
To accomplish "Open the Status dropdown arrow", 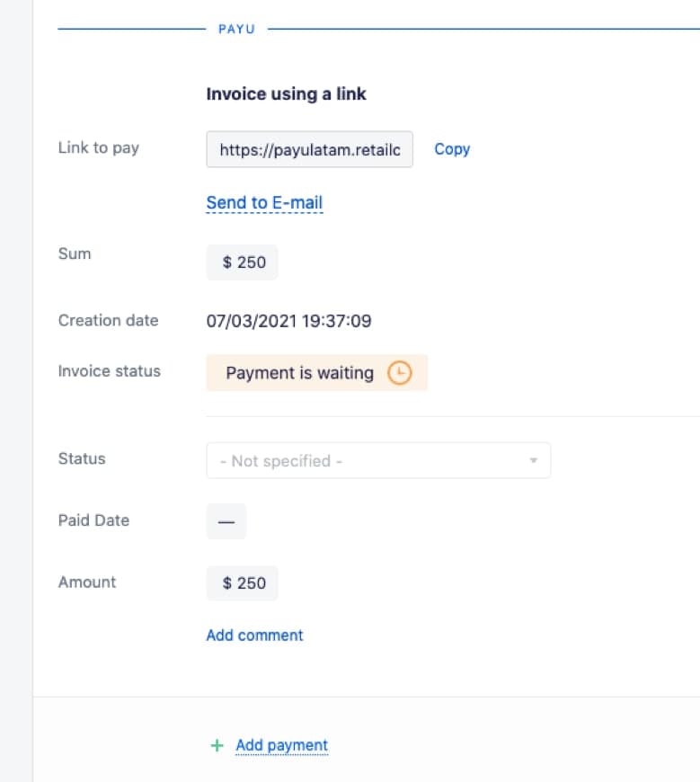I will point(534,460).
